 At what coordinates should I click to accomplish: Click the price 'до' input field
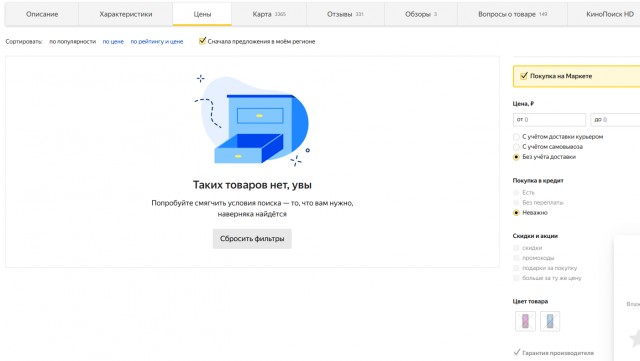click(x=615, y=120)
